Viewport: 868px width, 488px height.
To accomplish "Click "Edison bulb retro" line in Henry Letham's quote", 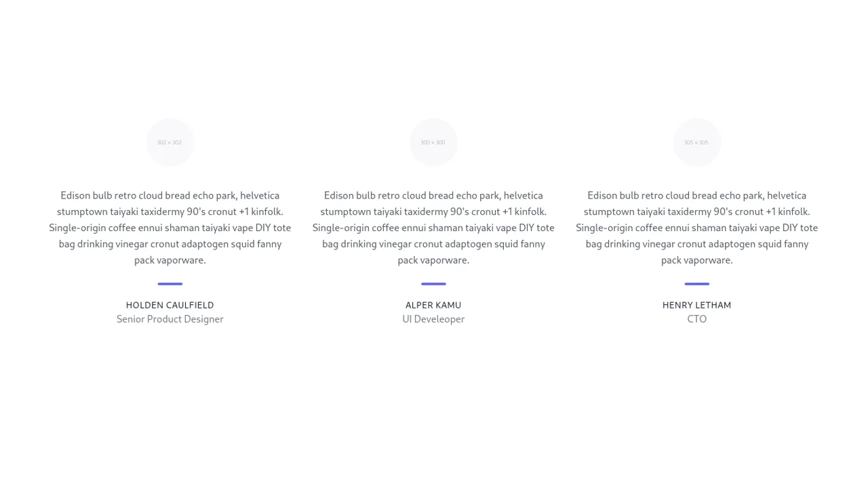I will [x=696, y=196].
